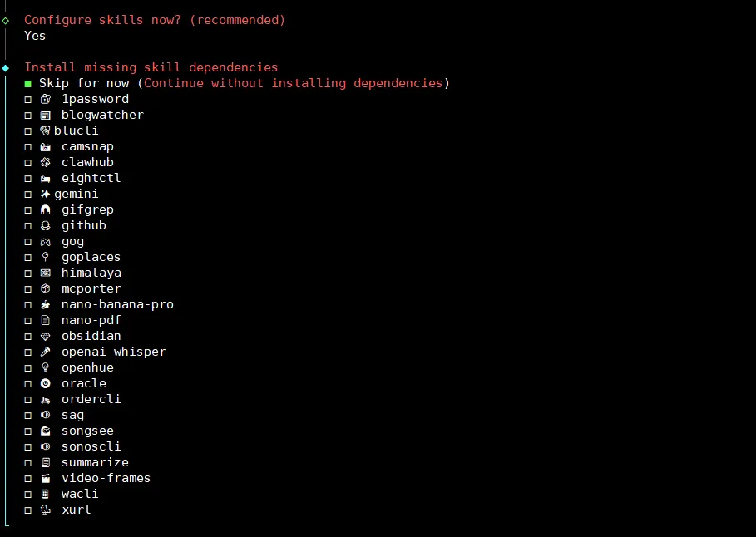Screen dimensions: 756x537
Task: Click the light bulb icon beside openhue
Action: tap(46, 367)
